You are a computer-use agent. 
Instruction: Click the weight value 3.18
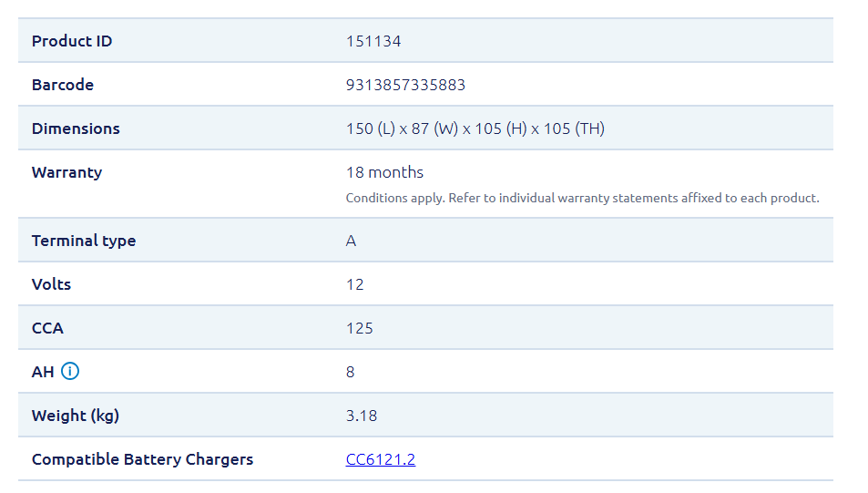click(x=361, y=416)
